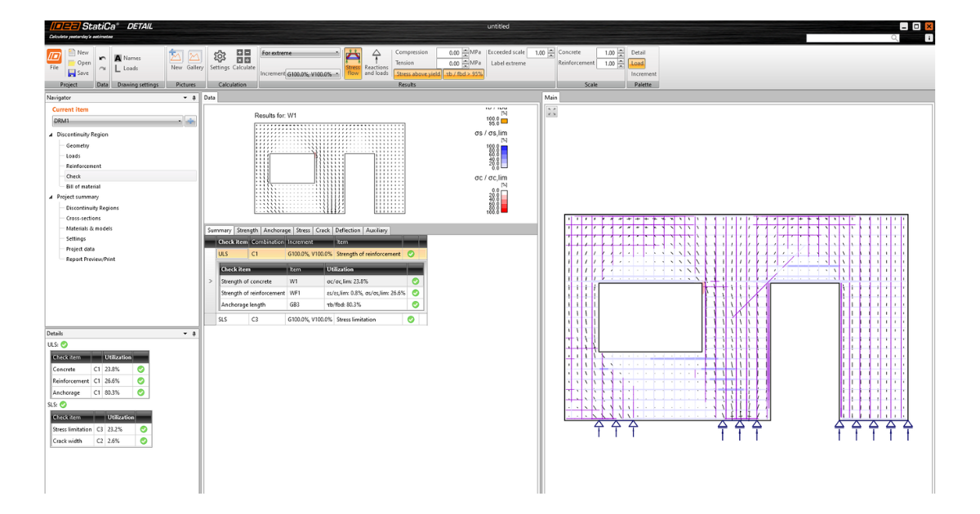Open Reinforcement in the Navigator tree

[83, 166]
